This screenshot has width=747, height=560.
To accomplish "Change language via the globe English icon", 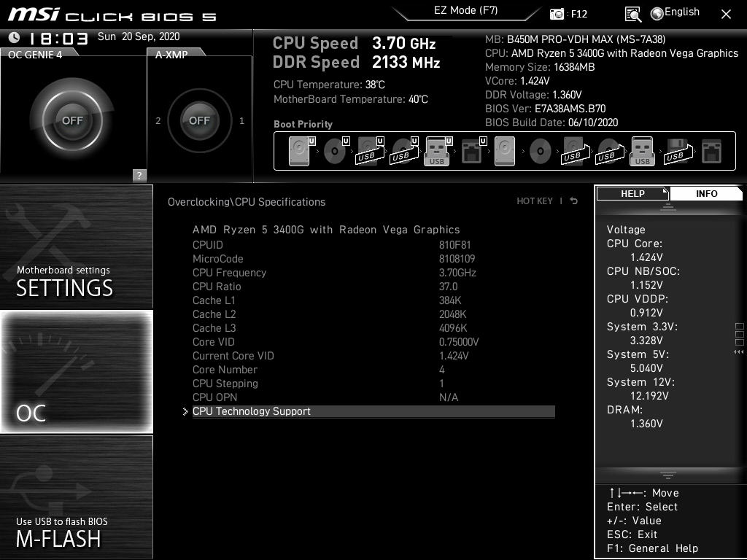I will [x=675, y=13].
